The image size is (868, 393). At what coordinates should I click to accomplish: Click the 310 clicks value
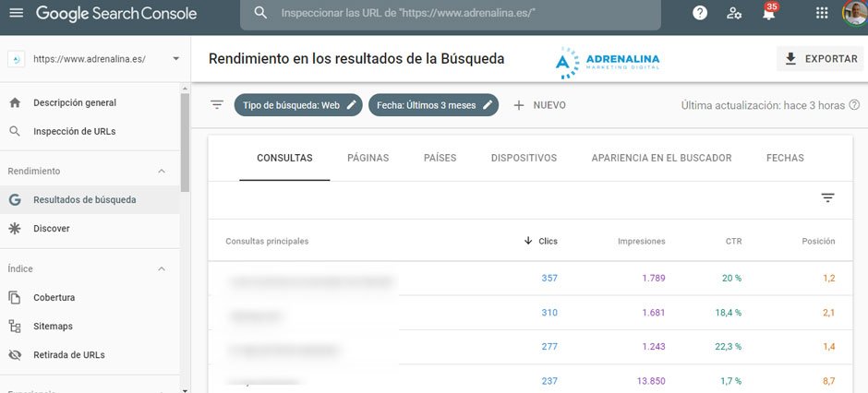[x=549, y=313]
